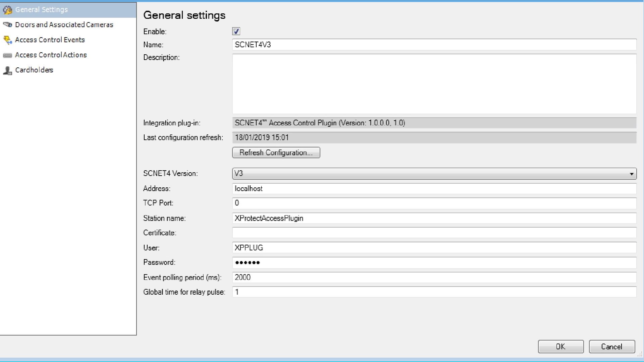
Task: Click the General Settings gear icon
Action: (7, 10)
